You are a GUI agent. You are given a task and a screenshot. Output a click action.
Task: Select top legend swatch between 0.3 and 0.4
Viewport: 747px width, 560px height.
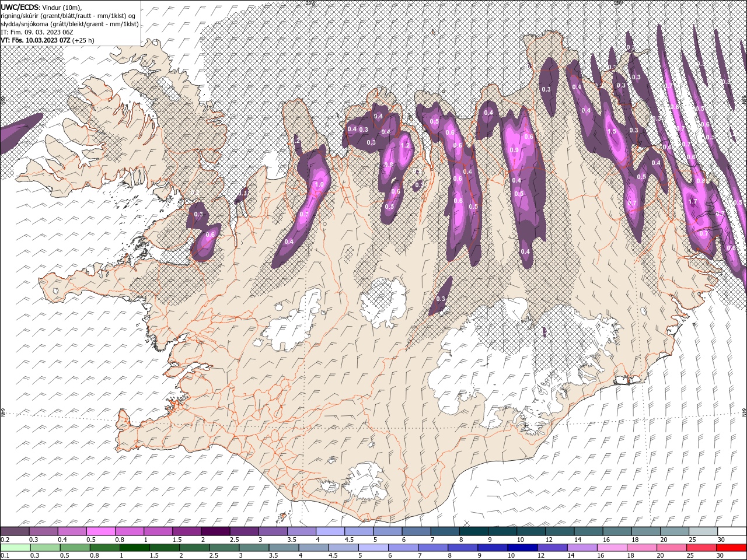pyautogui.click(x=43, y=531)
